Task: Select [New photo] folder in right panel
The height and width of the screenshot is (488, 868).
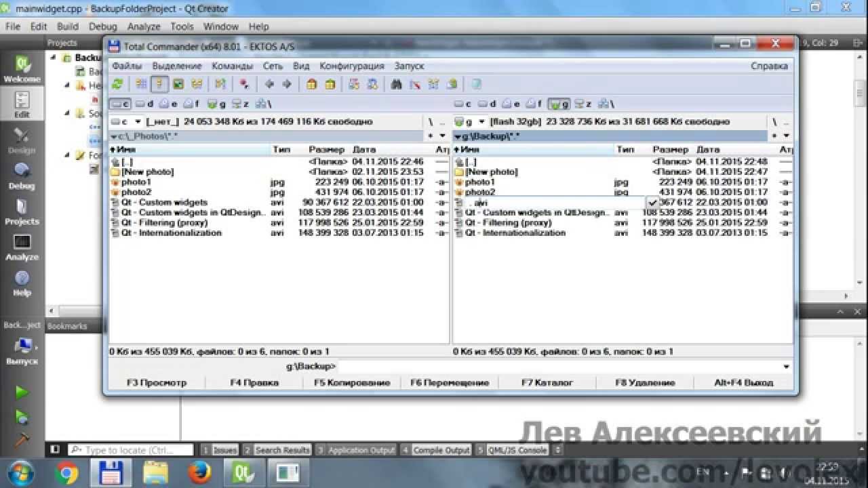Action: (623, 172)
